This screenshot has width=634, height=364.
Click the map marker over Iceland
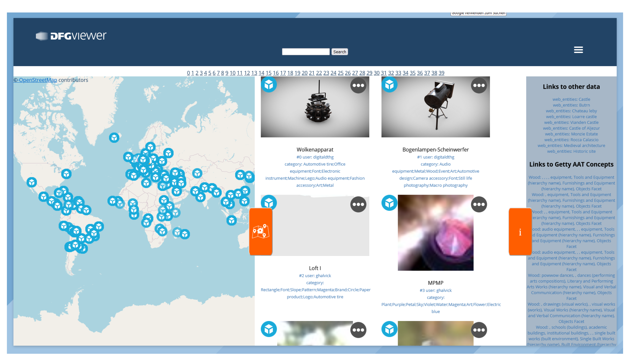point(114,137)
